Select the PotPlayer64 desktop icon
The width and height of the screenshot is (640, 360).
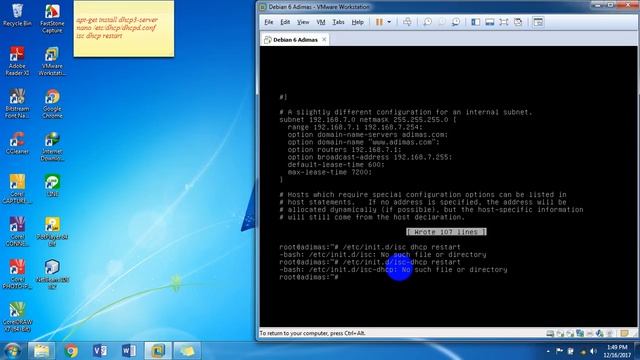click(52, 231)
